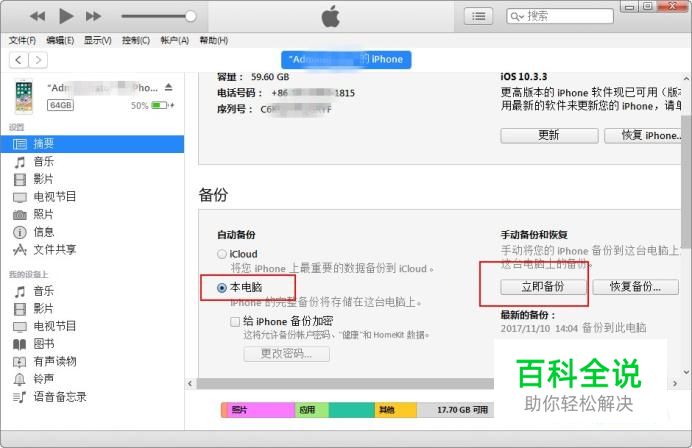The height and width of the screenshot is (448, 692).
Task: Click the fast-forward playback button
Action: (93, 16)
